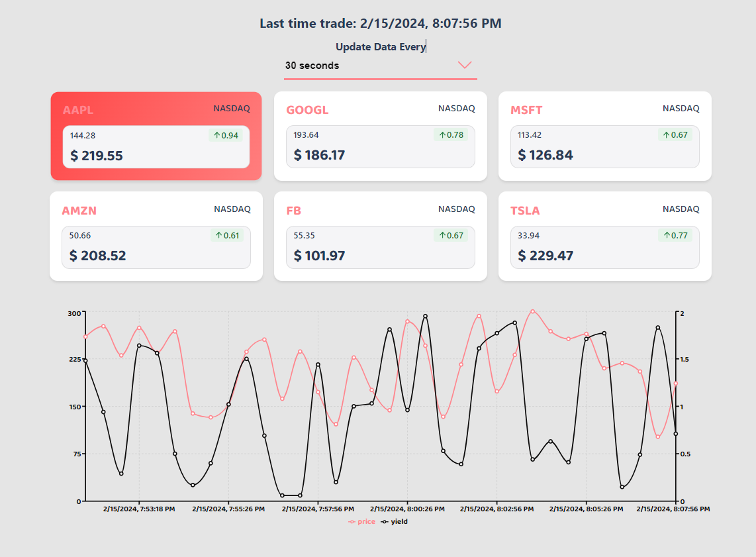Click the FB ticker label
Viewport: 756px width, 557px height.
[294, 210]
